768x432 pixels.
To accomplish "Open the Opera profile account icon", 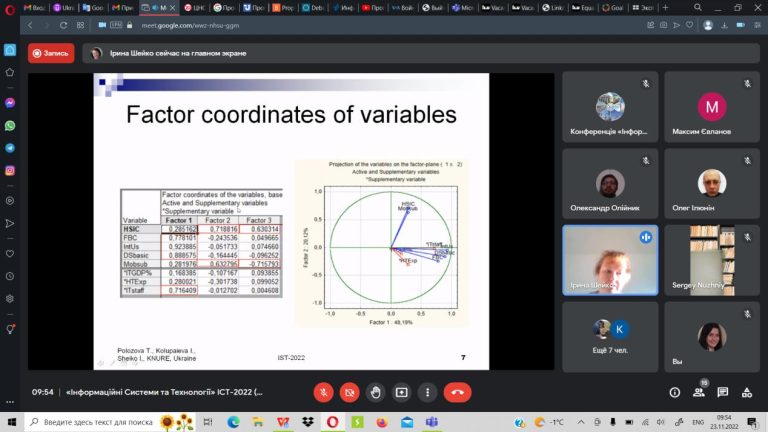I will click(708, 25).
